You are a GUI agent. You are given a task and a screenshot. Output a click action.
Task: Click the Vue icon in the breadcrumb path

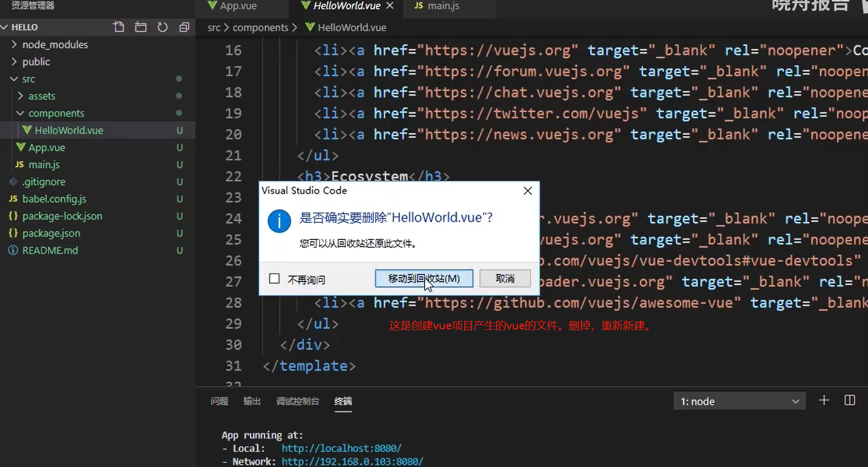pyautogui.click(x=310, y=27)
